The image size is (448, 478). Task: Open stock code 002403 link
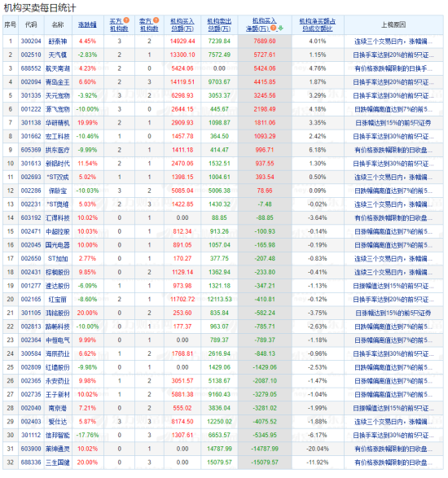[31, 422]
